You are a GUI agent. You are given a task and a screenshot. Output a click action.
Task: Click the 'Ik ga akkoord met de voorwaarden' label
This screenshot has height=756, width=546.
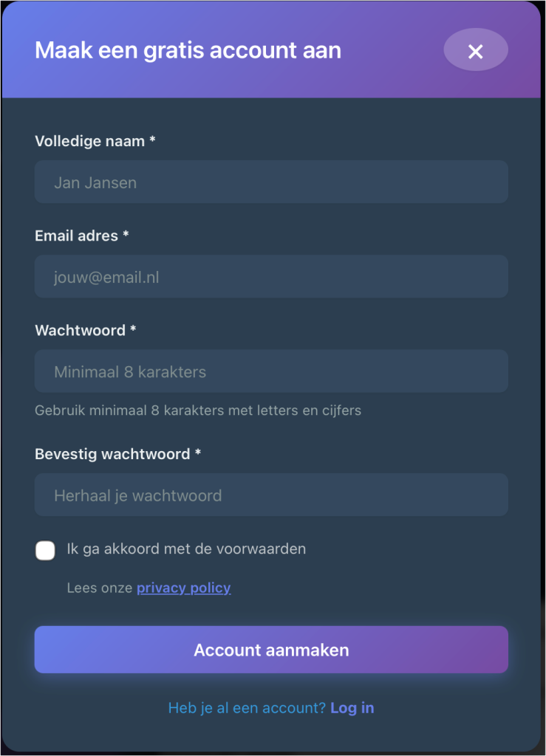[186, 549]
